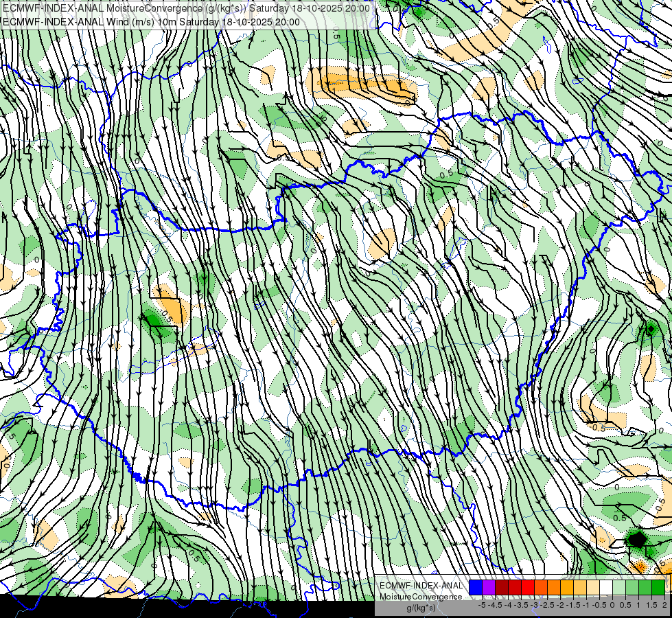This screenshot has height=618, width=672.
Task: Click the darkest green legend swatch
Action: (x=658, y=588)
